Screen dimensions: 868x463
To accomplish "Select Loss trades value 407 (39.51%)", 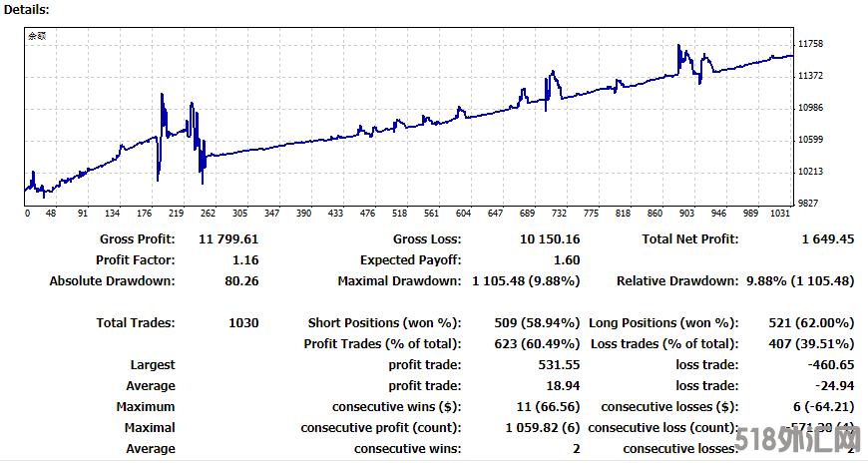I will coord(811,344).
